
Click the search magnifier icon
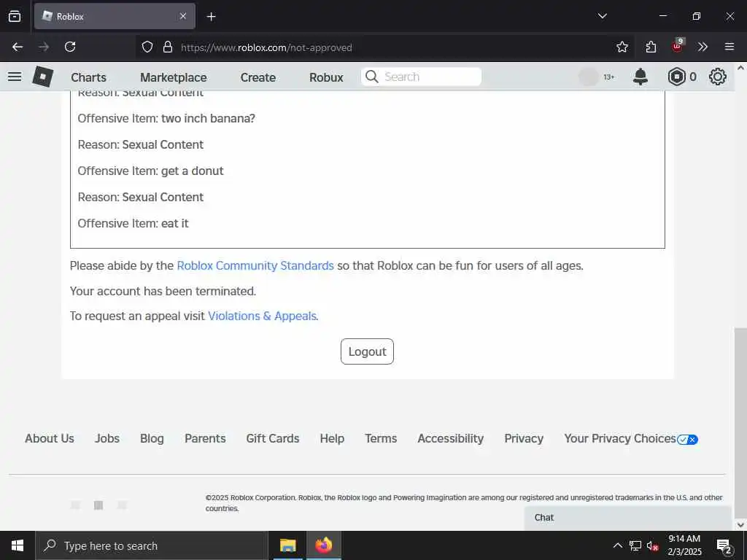coord(371,77)
